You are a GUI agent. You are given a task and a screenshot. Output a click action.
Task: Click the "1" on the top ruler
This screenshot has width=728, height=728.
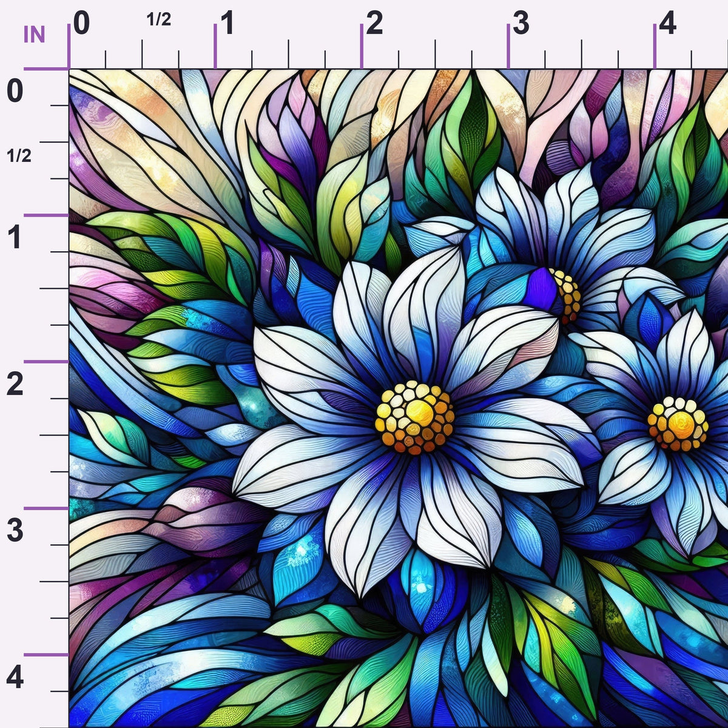click(x=227, y=24)
